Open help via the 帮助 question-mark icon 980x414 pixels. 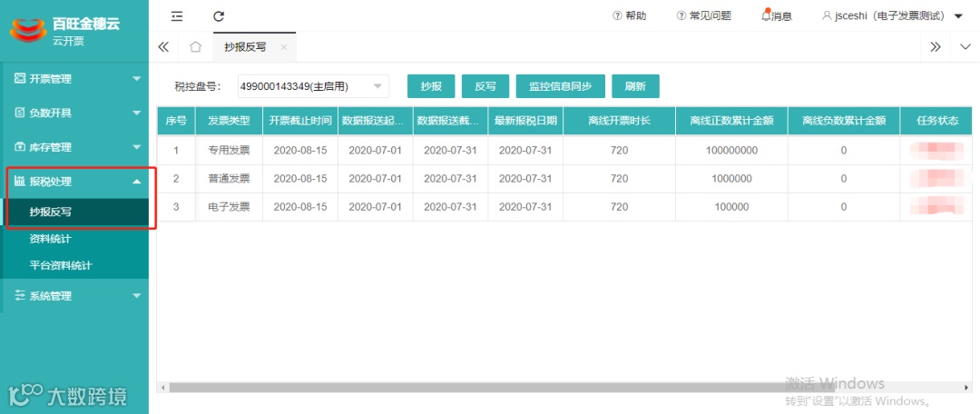pyautogui.click(x=617, y=15)
